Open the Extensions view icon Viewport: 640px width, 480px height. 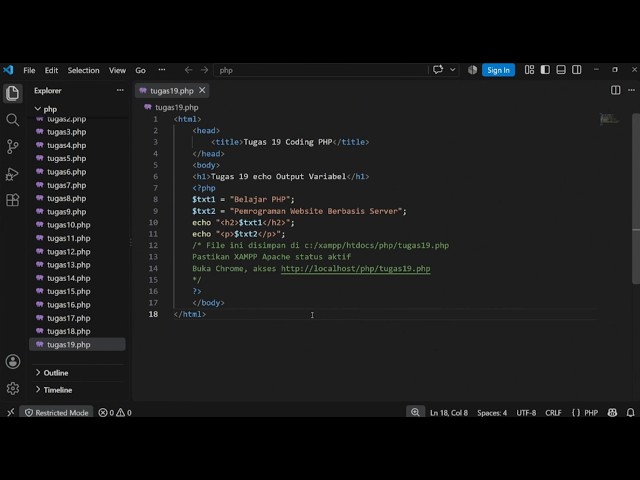13,200
